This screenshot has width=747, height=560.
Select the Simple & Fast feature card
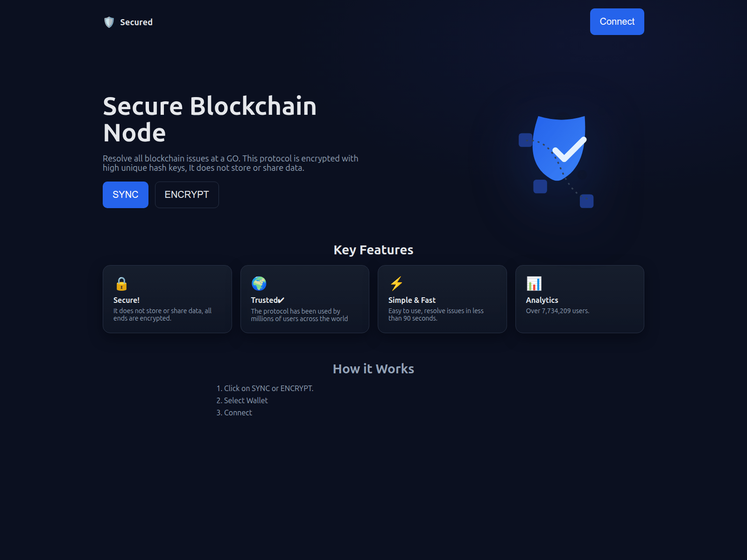click(x=442, y=299)
